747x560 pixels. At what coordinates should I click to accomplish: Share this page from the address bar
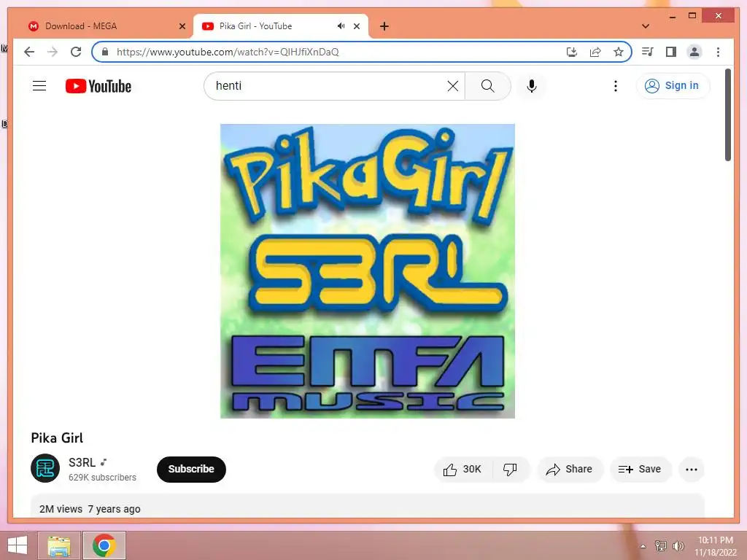click(x=595, y=52)
